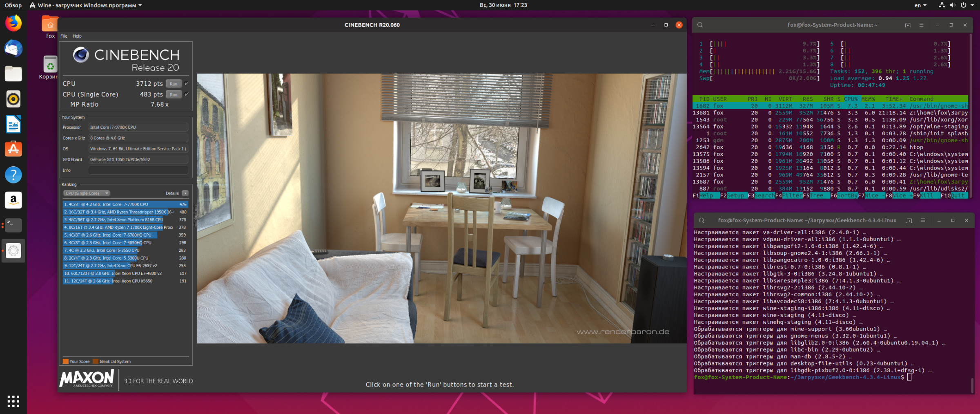
Task: Open Ubuntu Software from the dock
Action: click(13, 149)
